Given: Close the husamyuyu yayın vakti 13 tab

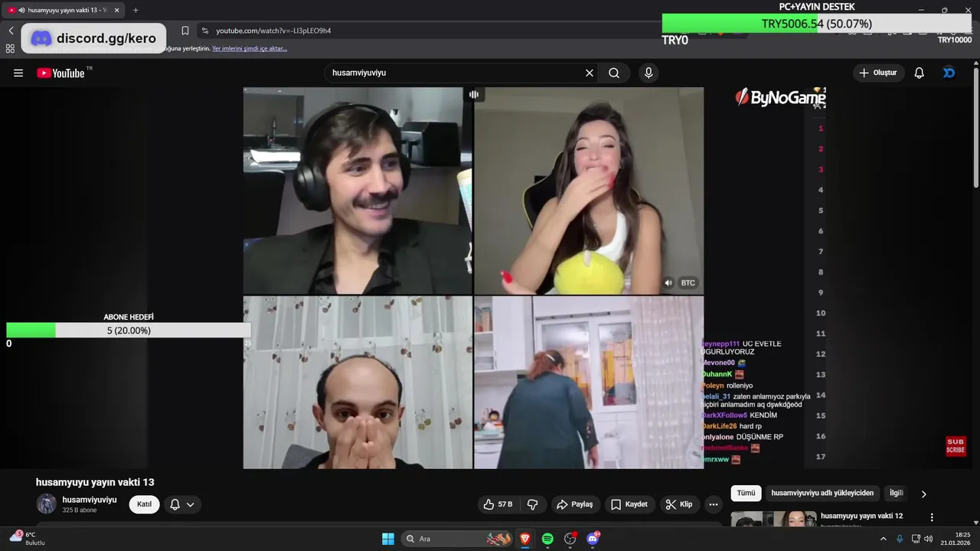Looking at the screenshot, I should [x=116, y=10].
